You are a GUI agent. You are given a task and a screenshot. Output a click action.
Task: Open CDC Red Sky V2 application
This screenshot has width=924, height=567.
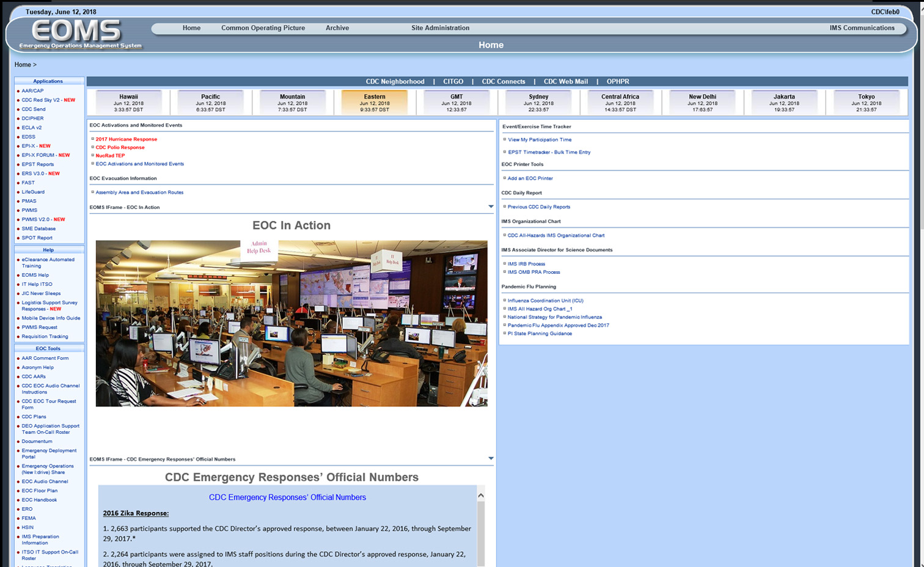click(40, 100)
